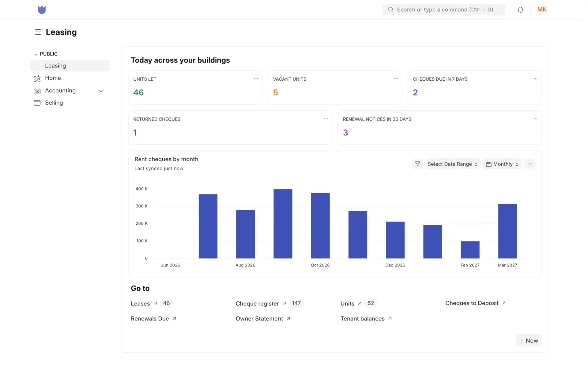
Task: Open Rent cheques chart options menu
Action: (x=530, y=164)
